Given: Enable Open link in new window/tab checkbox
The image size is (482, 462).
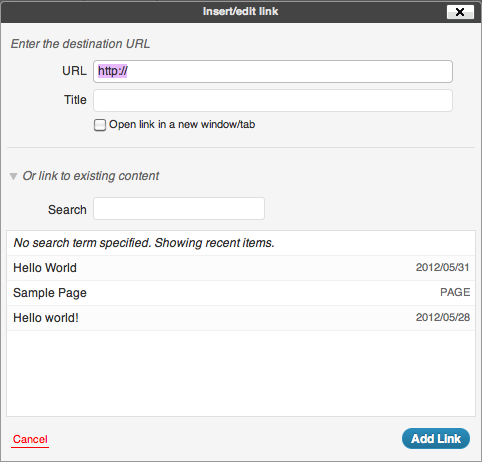Looking at the screenshot, I should [x=100, y=125].
